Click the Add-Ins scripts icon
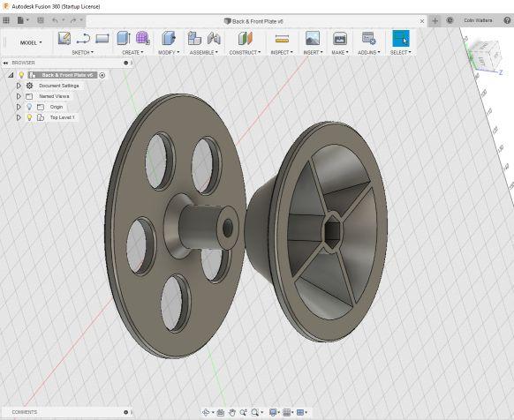The image size is (514, 420). point(369,38)
